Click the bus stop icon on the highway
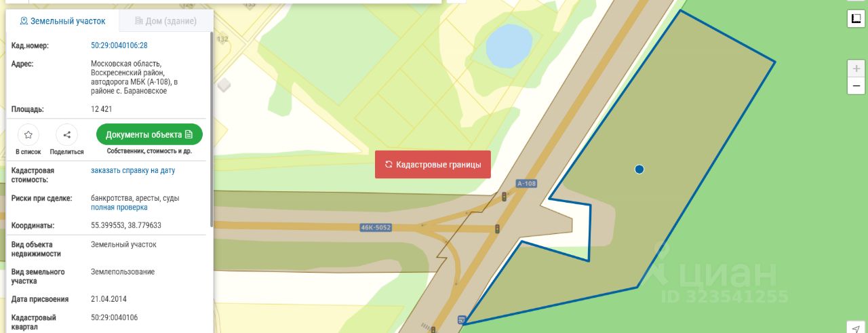The image size is (868, 333). (462, 319)
